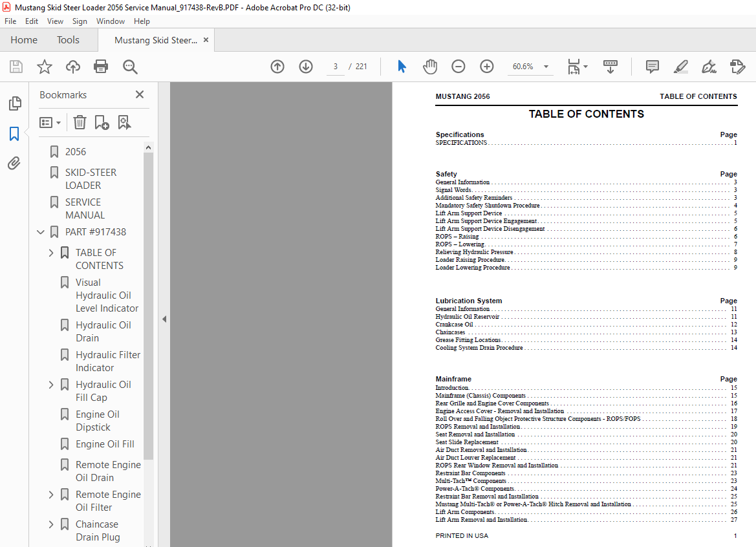Open the Sign menu

(x=80, y=21)
